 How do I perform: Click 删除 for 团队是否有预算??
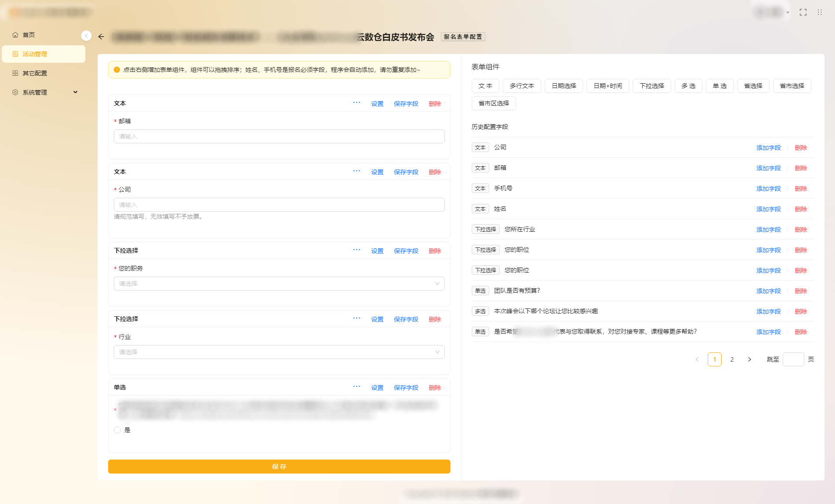[x=801, y=291]
